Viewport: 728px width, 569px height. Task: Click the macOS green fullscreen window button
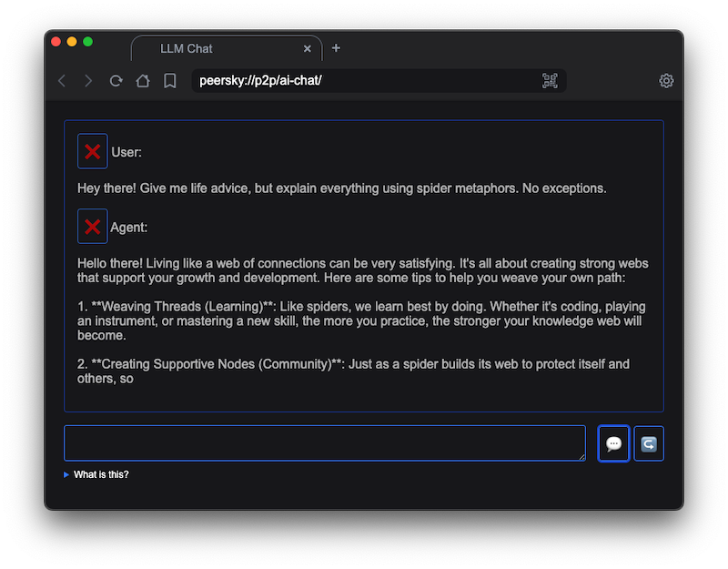[87, 42]
